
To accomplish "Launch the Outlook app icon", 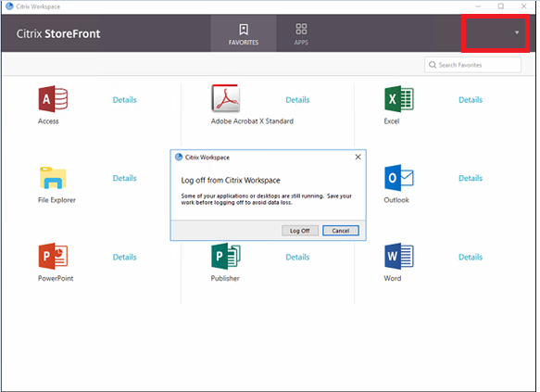I will click(x=399, y=178).
